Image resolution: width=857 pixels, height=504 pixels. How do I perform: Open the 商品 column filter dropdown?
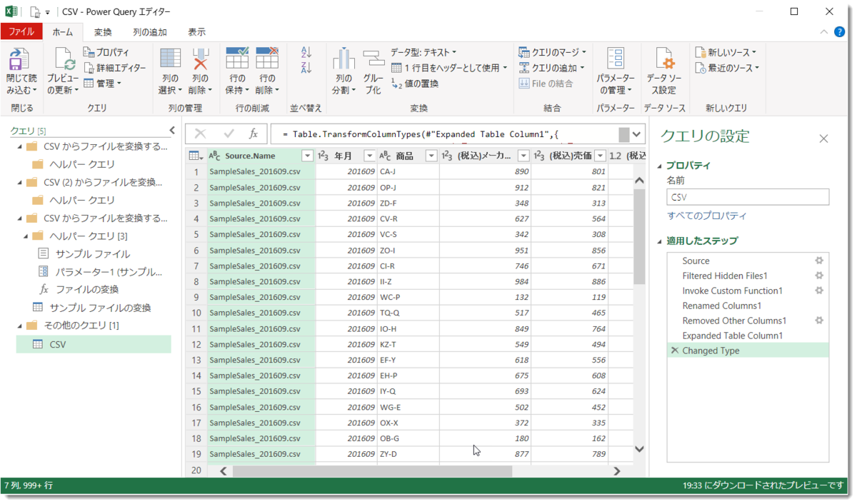[x=431, y=156]
